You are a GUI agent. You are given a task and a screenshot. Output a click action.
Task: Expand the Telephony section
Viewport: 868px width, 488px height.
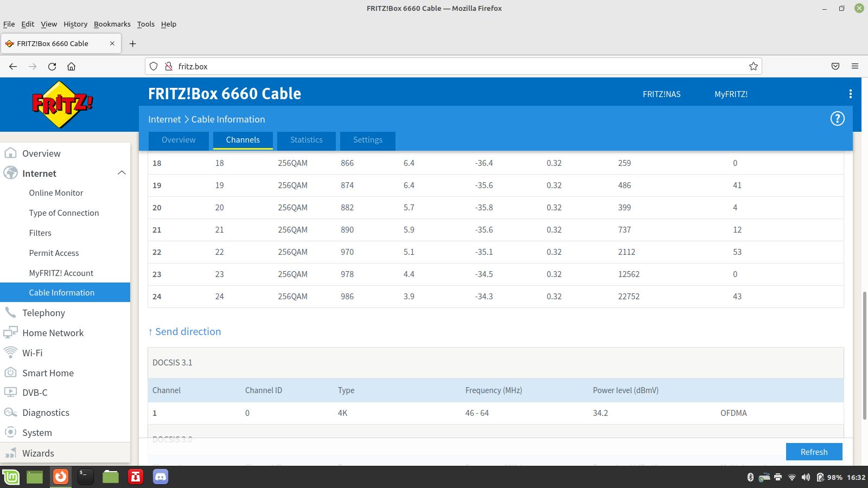coord(43,313)
